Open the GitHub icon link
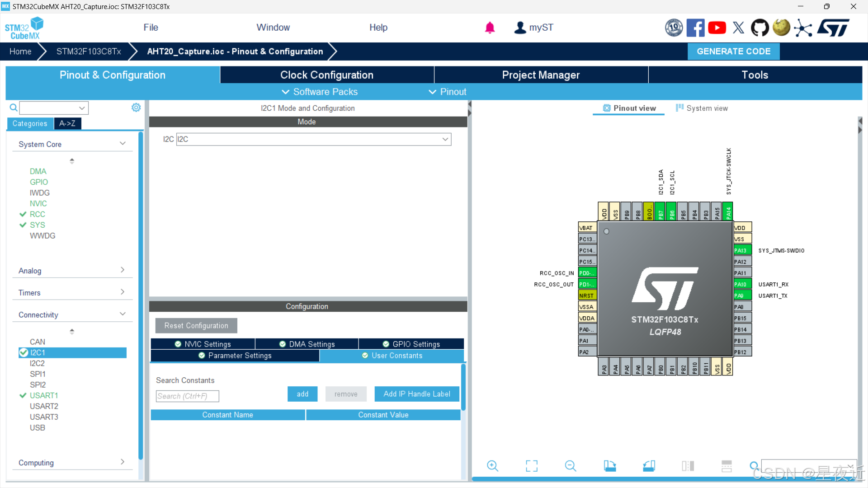The image size is (868, 488). 759,28
